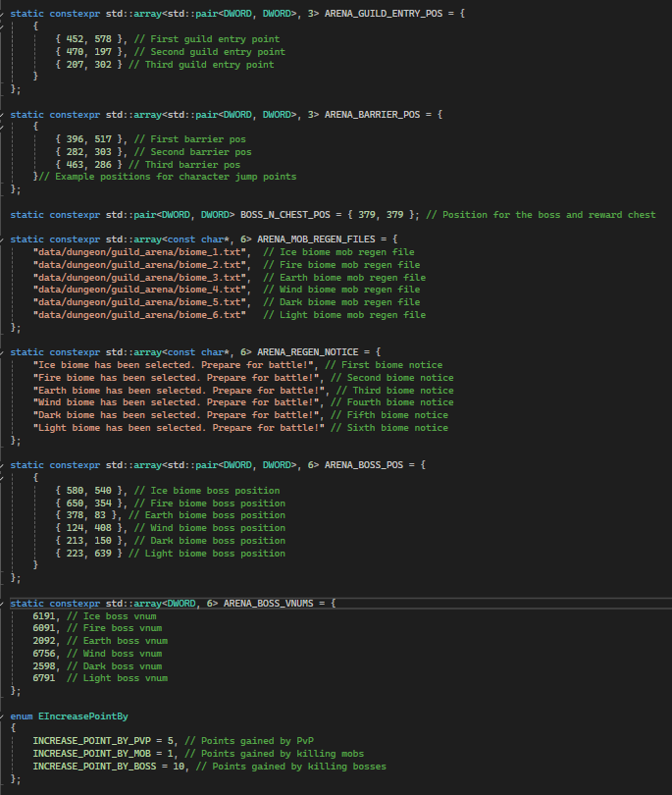
Task: Click comment 'Example positions for character jump points'
Action: (167, 177)
